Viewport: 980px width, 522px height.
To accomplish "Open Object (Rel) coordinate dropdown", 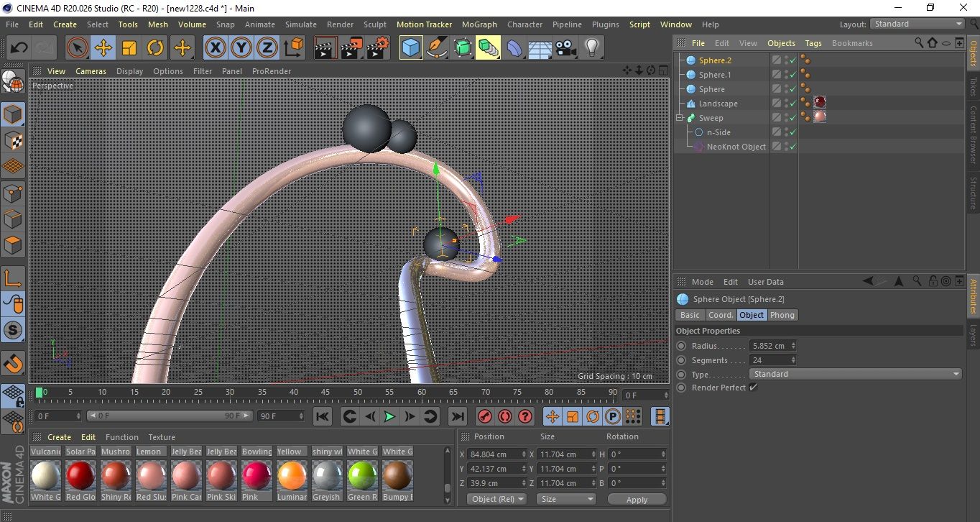I will pos(496,499).
